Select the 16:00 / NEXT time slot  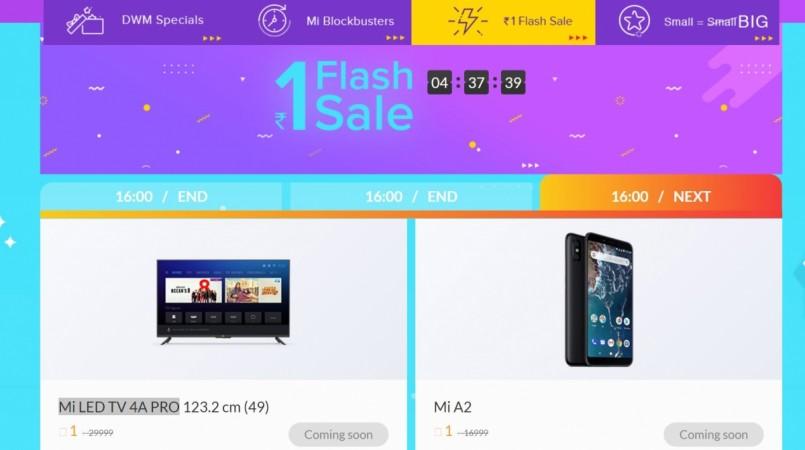[661, 197]
